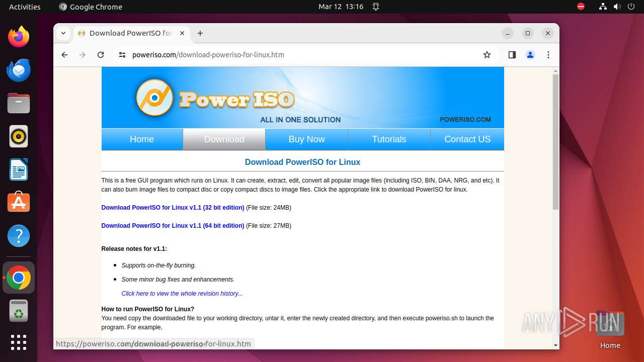Image resolution: width=644 pixels, height=362 pixels.
Task: Select the Download nav tab
Action: 224,139
